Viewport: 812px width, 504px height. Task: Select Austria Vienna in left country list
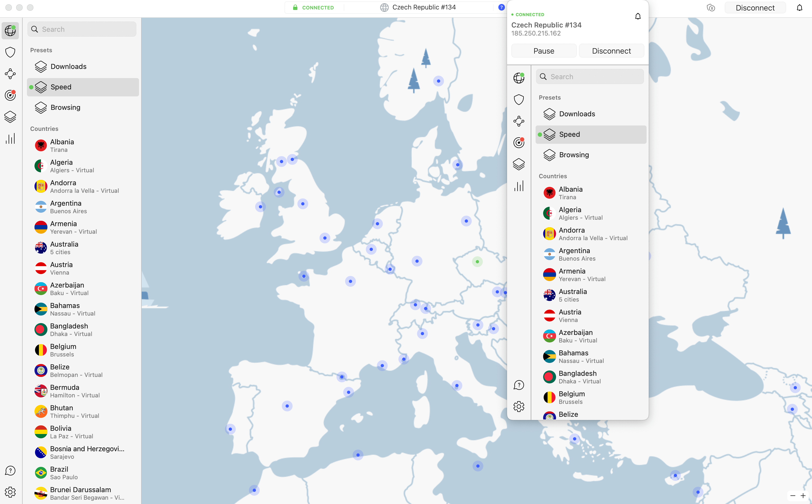[61, 268]
